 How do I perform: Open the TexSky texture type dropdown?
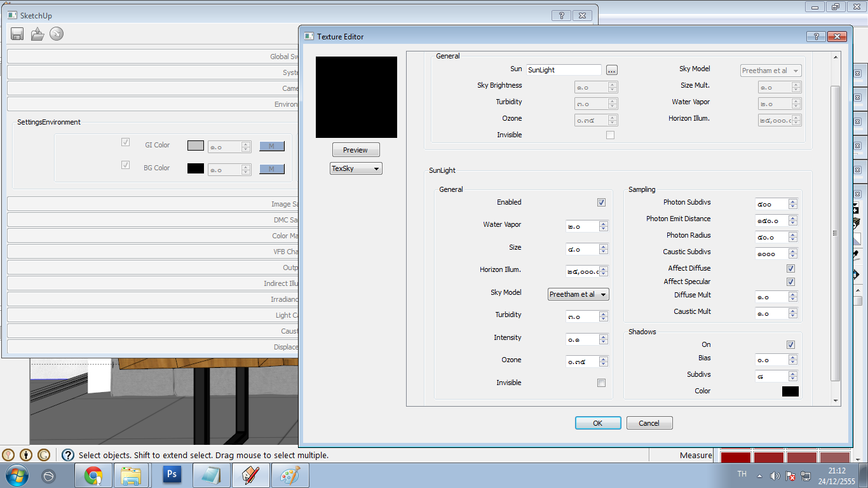click(356, 168)
